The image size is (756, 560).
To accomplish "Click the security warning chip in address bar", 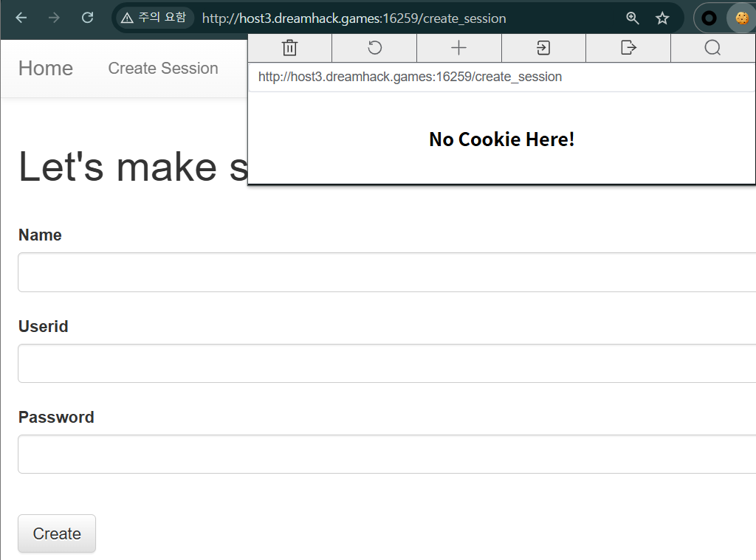I will [x=154, y=18].
